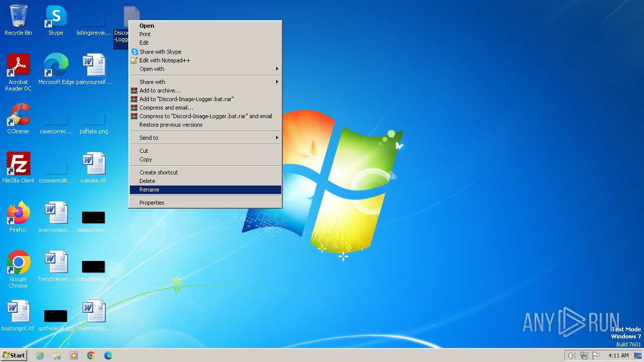Viewport: 644px width, 362px height.
Task: Choose Delete in the context menu
Action: 205,181
